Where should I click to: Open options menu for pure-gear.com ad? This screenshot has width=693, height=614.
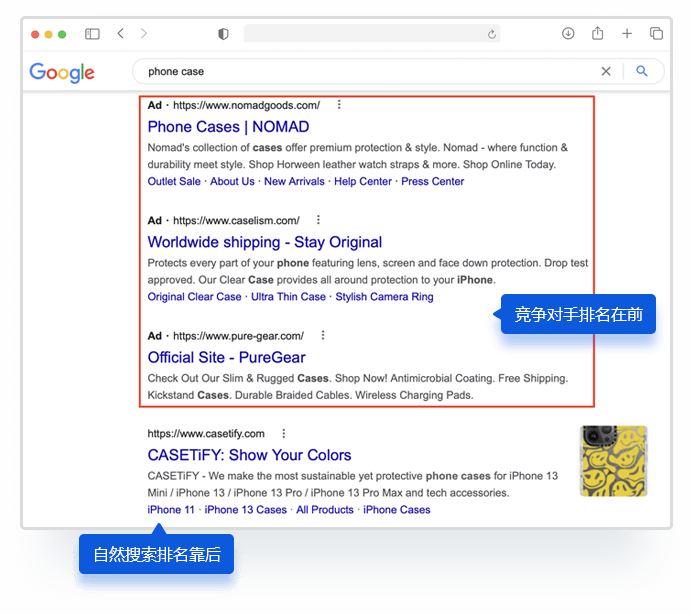tap(323, 335)
